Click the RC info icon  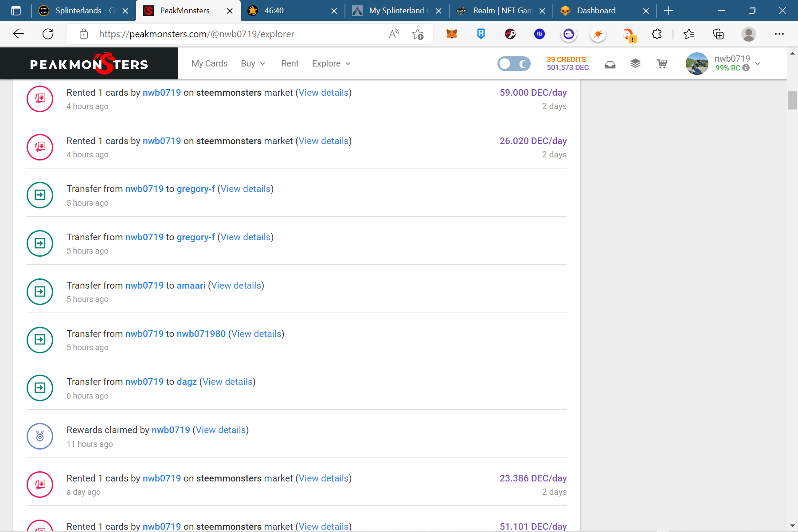click(746, 68)
